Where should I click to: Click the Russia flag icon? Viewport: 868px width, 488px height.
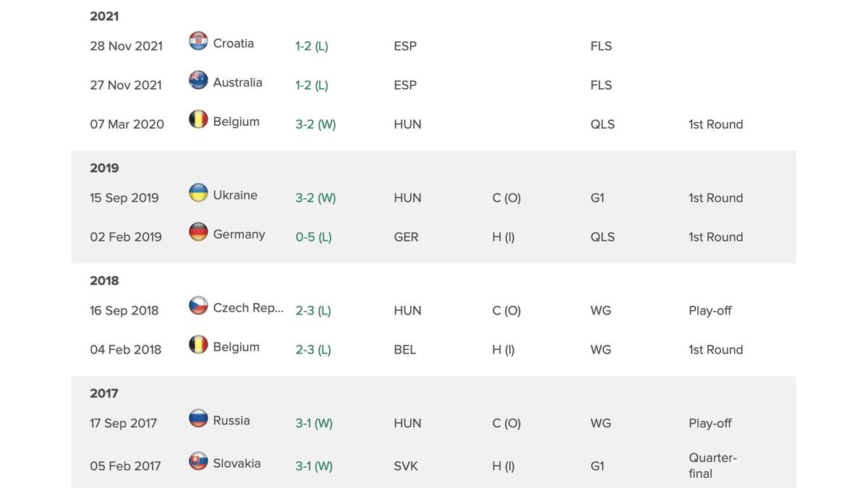coord(198,419)
